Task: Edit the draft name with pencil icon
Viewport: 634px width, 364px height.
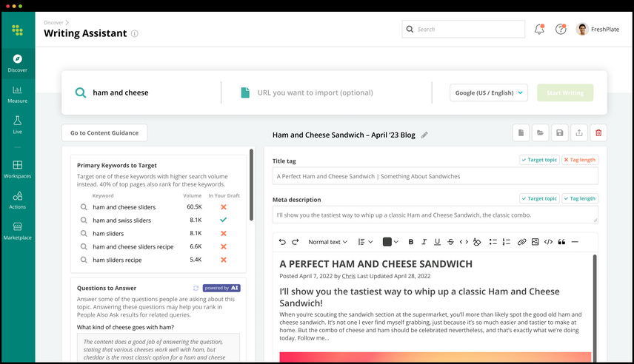Action: (x=424, y=135)
